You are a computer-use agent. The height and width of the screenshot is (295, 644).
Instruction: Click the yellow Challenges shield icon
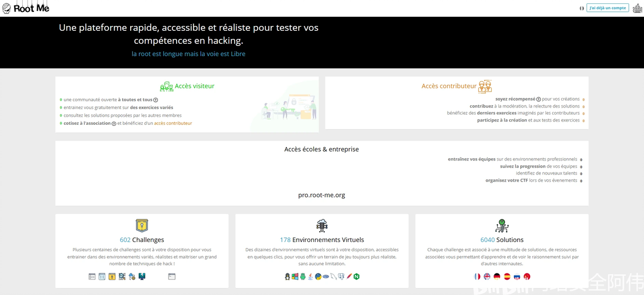point(142,225)
